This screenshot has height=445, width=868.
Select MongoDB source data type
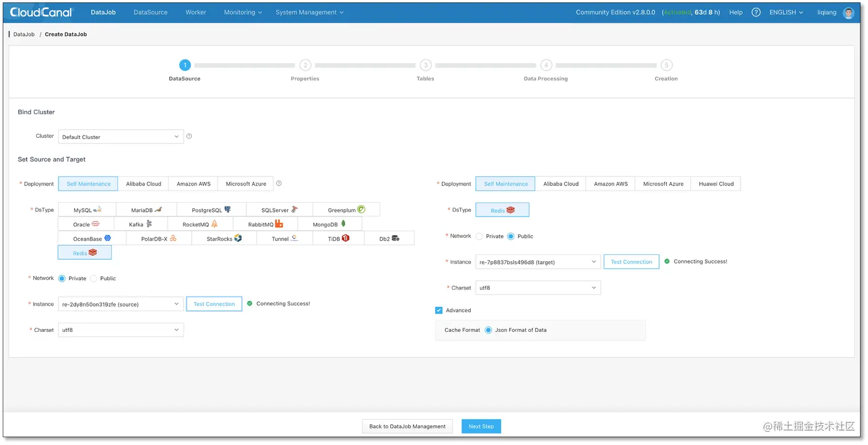[x=330, y=225]
